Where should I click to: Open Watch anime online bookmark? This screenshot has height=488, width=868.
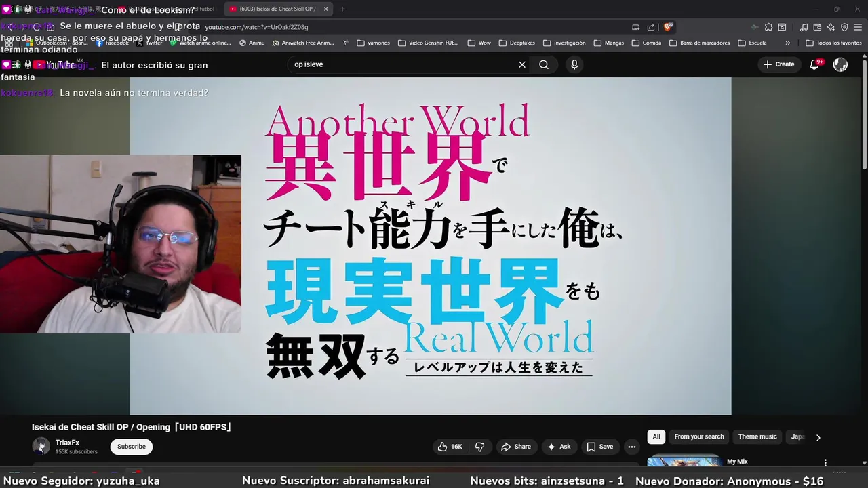[201, 43]
